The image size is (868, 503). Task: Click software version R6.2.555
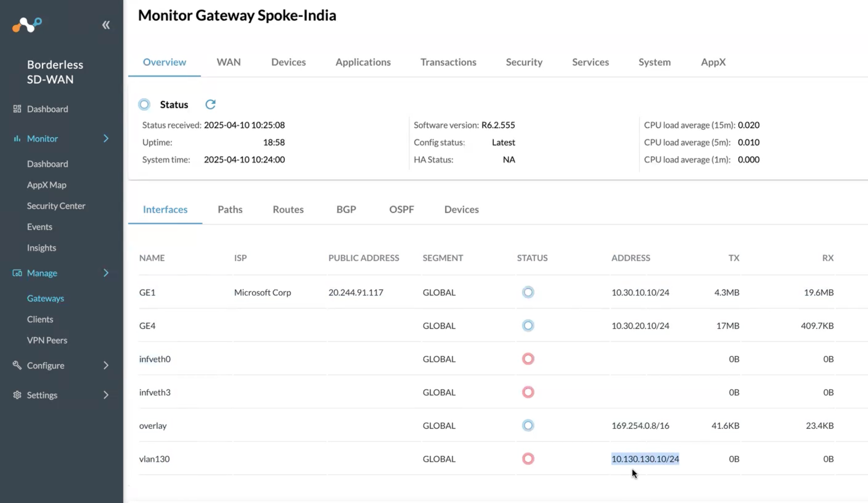[x=498, y=125]
